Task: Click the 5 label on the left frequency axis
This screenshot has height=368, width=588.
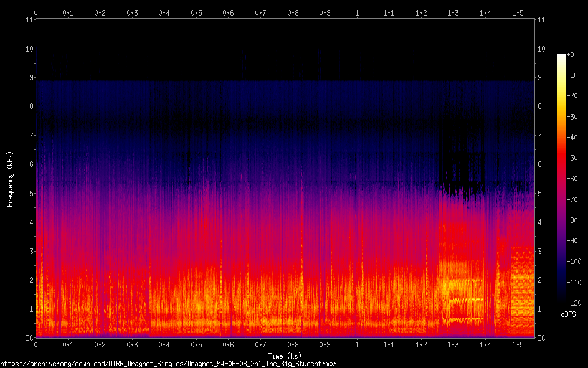Action: click(x=30, y=194)
